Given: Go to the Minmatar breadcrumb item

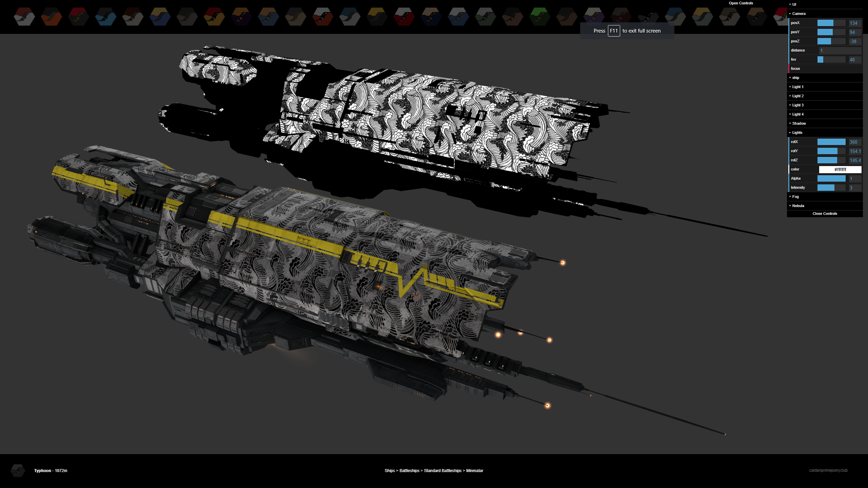Looking at the screenshot, I should 474,471.
